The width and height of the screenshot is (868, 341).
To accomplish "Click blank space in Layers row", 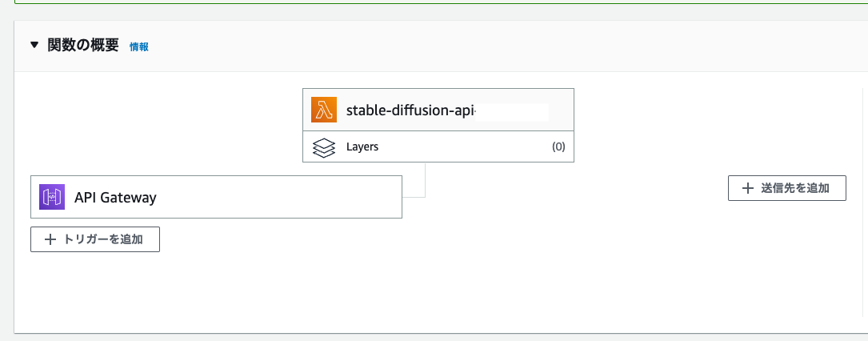I will [465, 146].
